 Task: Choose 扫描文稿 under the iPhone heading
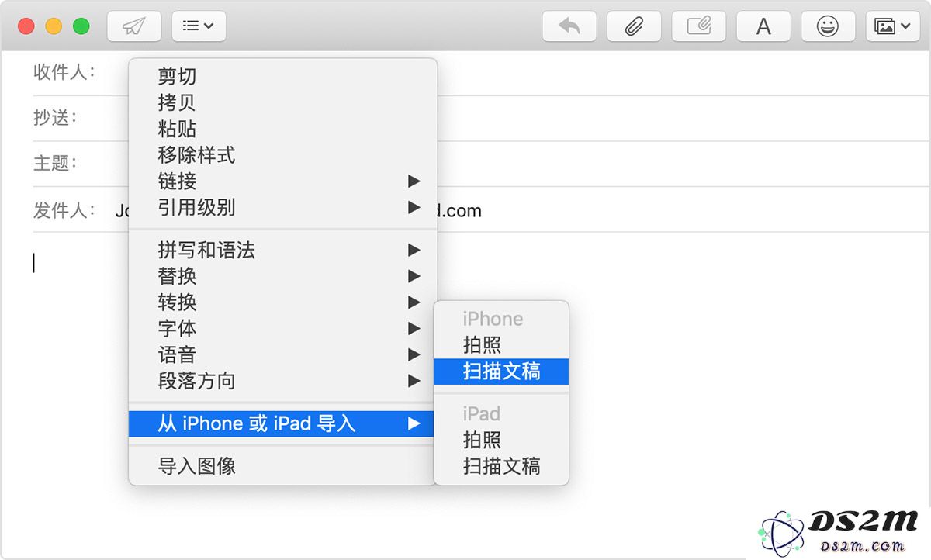pos(501,372)
